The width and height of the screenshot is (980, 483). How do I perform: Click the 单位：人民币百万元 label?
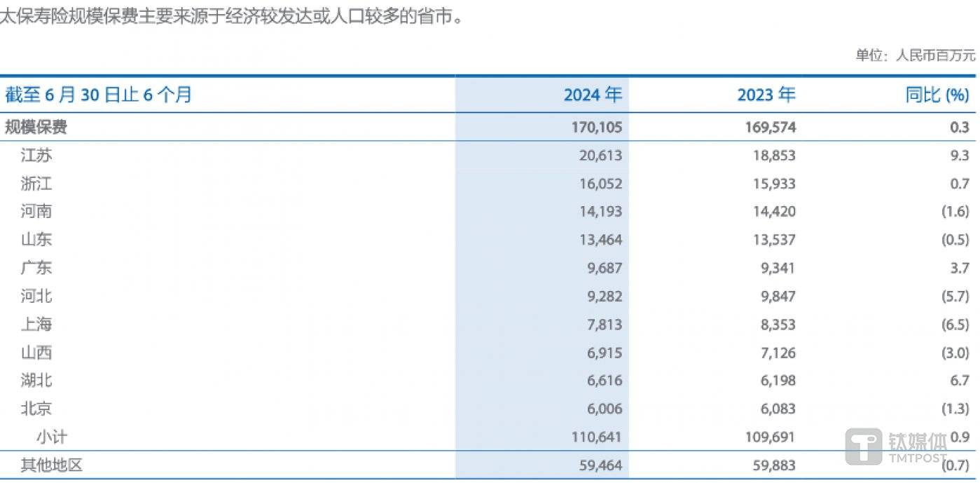pyautogui.click(x=915, y=53)
